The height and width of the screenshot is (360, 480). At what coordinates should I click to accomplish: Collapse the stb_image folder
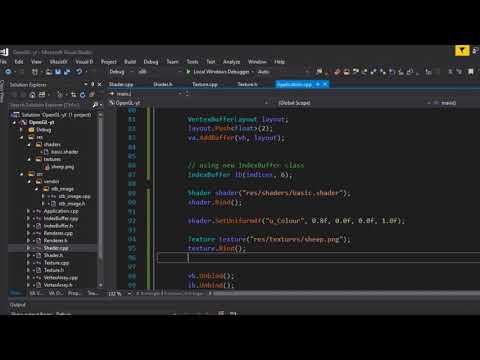[37, 189]
